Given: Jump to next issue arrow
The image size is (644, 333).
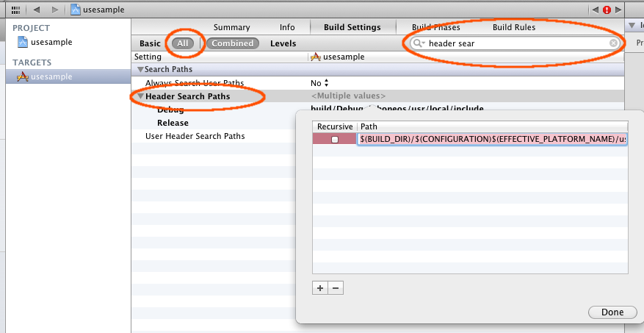Looking at the screenshot, I should click(x=618, y=10).
